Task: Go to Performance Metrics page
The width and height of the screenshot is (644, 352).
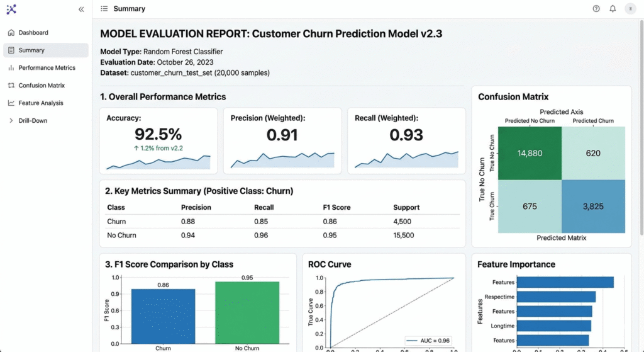Action: pos(45,68)
